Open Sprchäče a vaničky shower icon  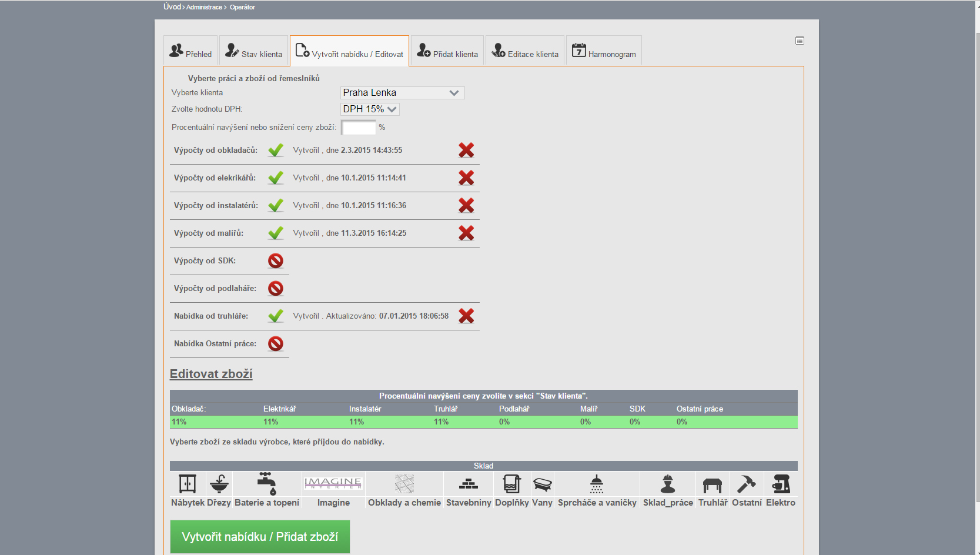[x=597, y=484]
